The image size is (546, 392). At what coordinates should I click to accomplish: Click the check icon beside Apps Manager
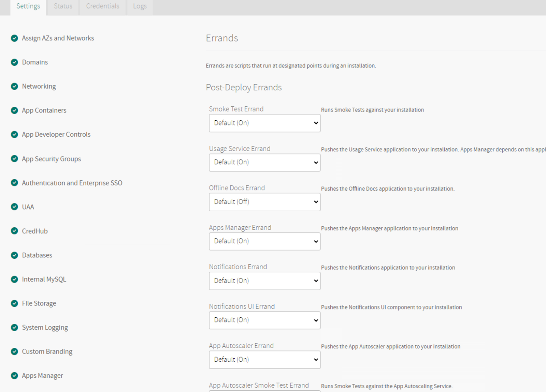(x=14, y=375)
